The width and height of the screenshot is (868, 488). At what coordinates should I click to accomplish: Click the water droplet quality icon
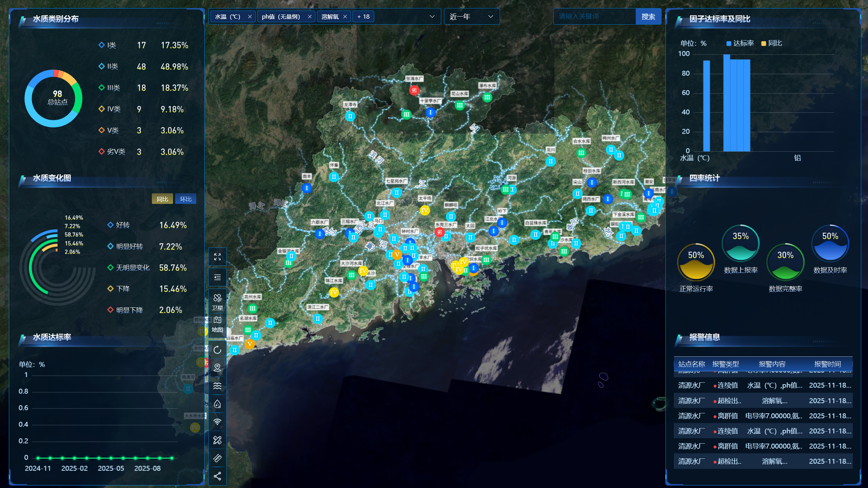coord(217,404)
